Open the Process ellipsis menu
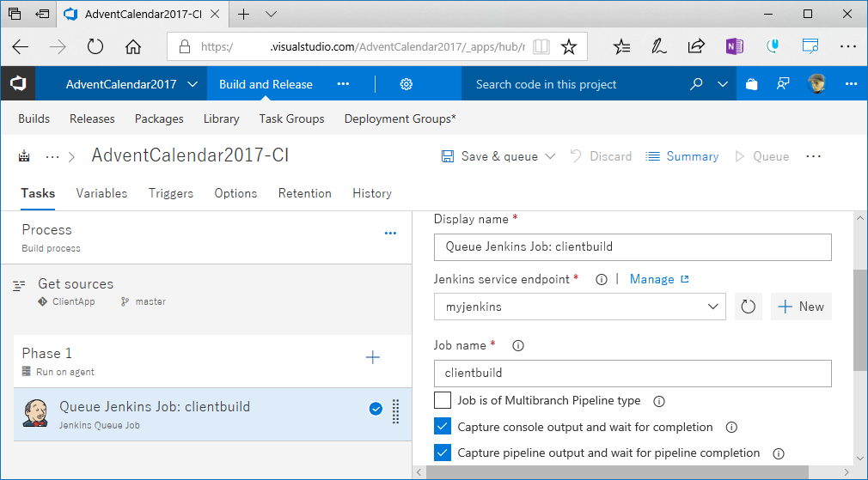 [390, 233]
